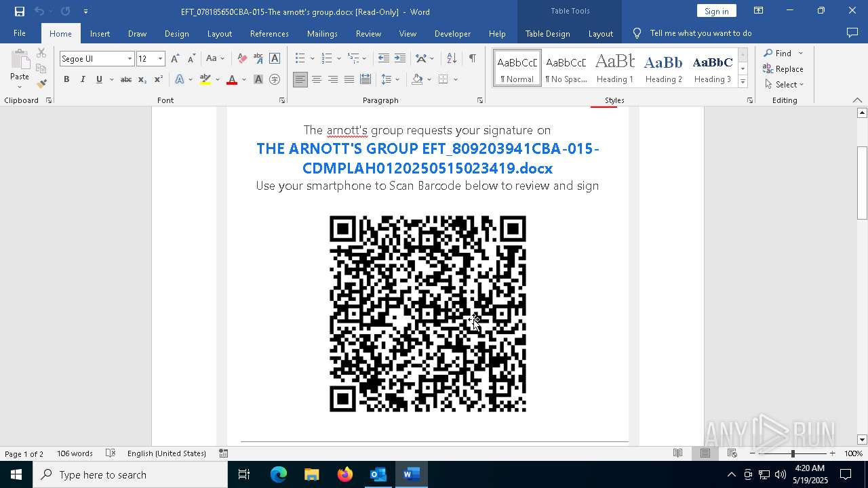This screenshot has height=488, width=868.
Task: Switch to Outlook on the taskbar
Action: pyautogui.click(x=378, y=474)
